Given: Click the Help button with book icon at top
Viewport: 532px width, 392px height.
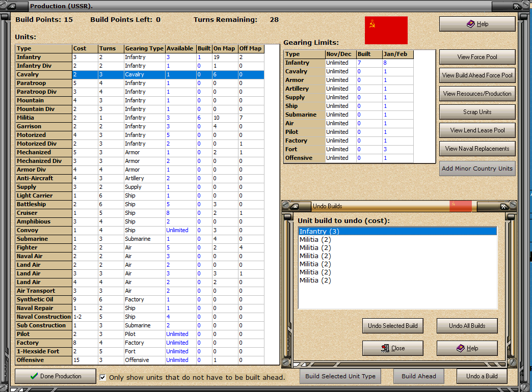Looking at the screenshot, I should coord(477,24).
